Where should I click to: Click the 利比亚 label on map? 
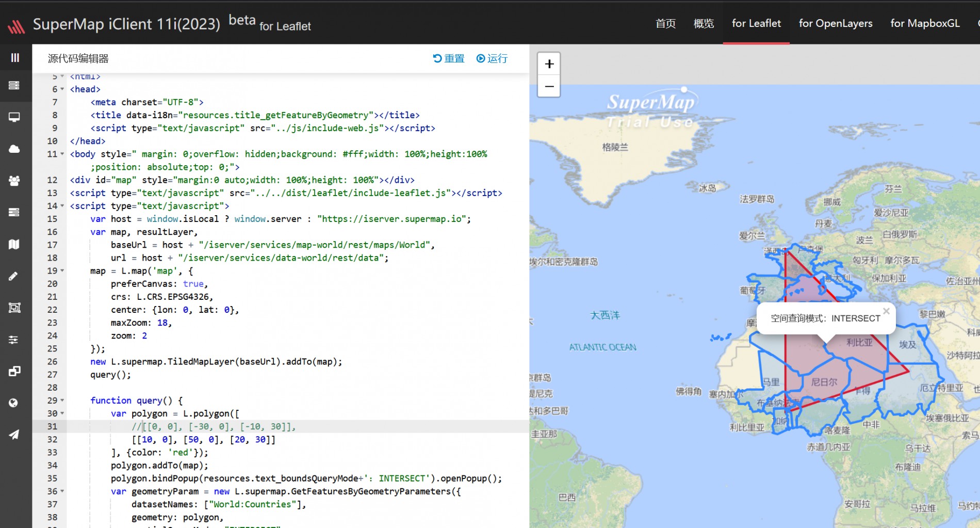859,342
